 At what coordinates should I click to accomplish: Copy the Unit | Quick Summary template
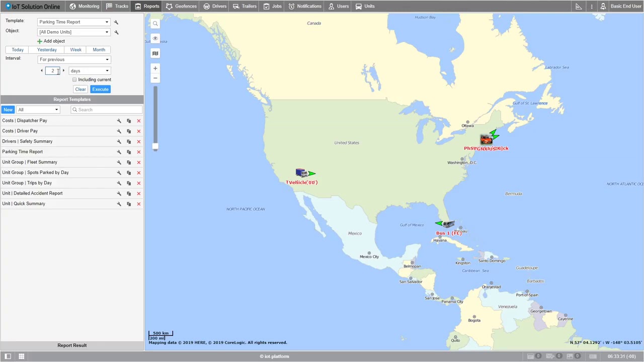129,204
